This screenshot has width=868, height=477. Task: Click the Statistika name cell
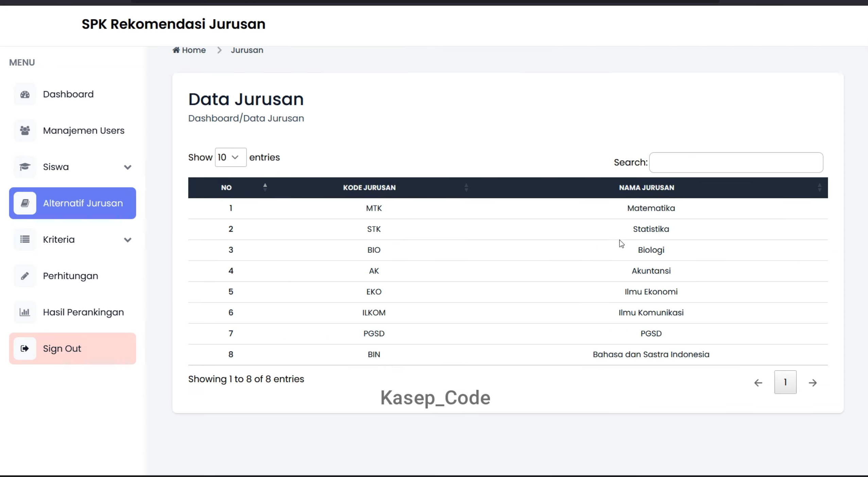point(651,229)
